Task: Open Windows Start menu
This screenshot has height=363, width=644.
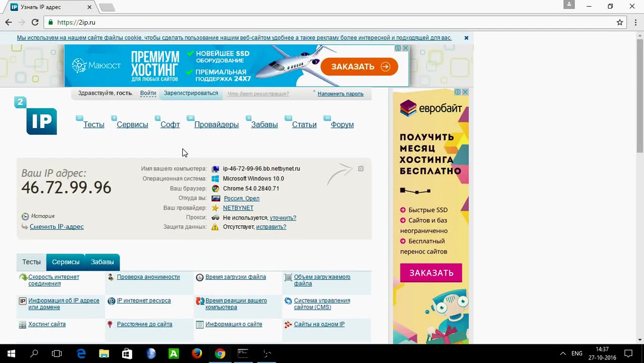Action: (11, 353)
